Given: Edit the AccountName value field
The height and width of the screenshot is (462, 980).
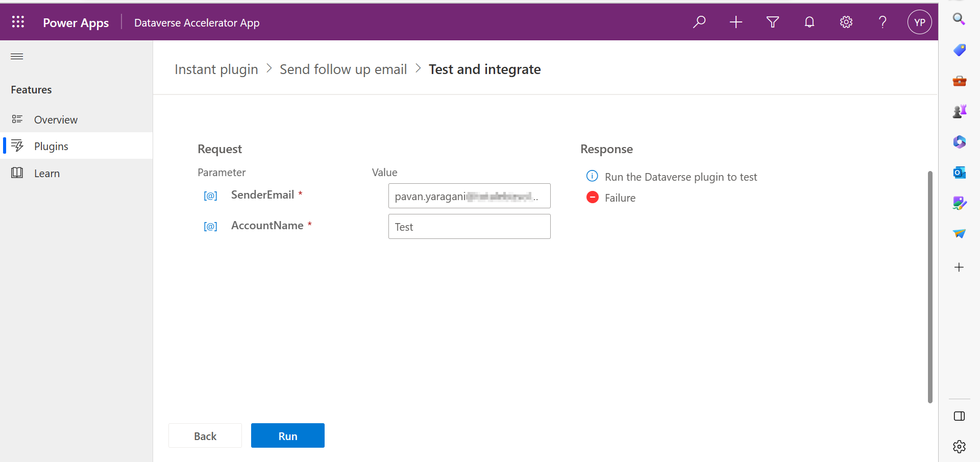Looking at the screenshot, I should pos(469,226).
